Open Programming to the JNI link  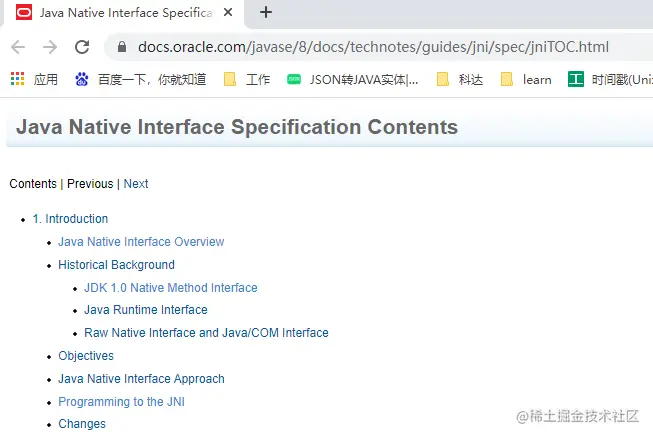[x=121, y=402]
